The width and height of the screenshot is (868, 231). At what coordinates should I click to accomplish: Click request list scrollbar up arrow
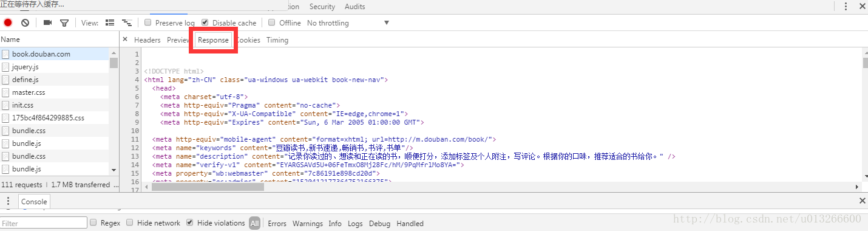pyautogui.click(x=114, y=52)
